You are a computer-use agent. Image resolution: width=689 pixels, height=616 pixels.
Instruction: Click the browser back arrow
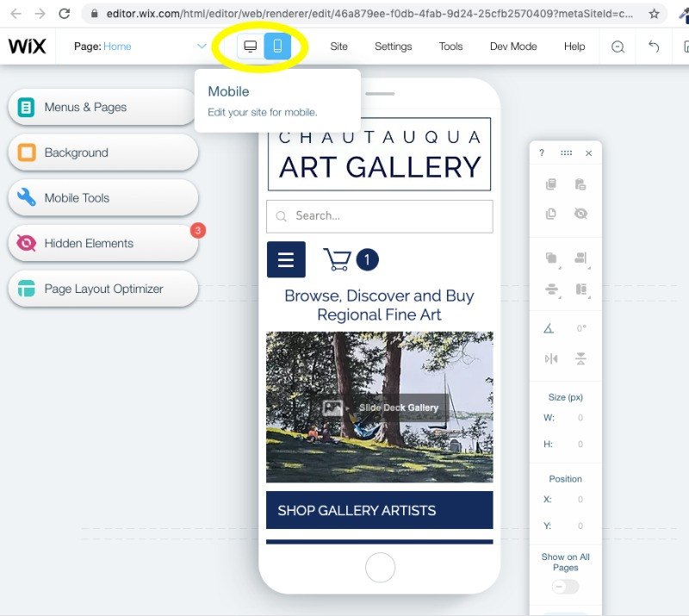point(16,14)
